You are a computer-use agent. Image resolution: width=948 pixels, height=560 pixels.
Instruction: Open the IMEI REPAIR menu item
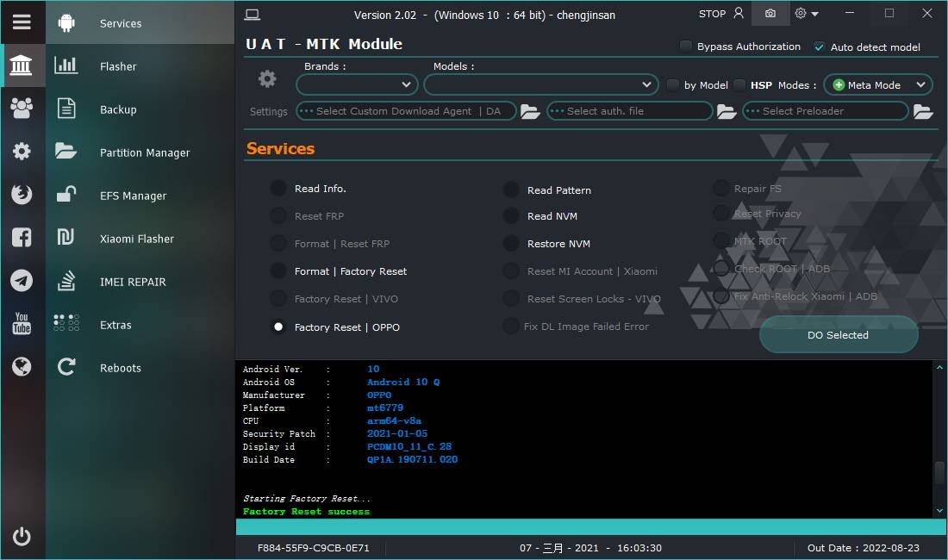140,282
